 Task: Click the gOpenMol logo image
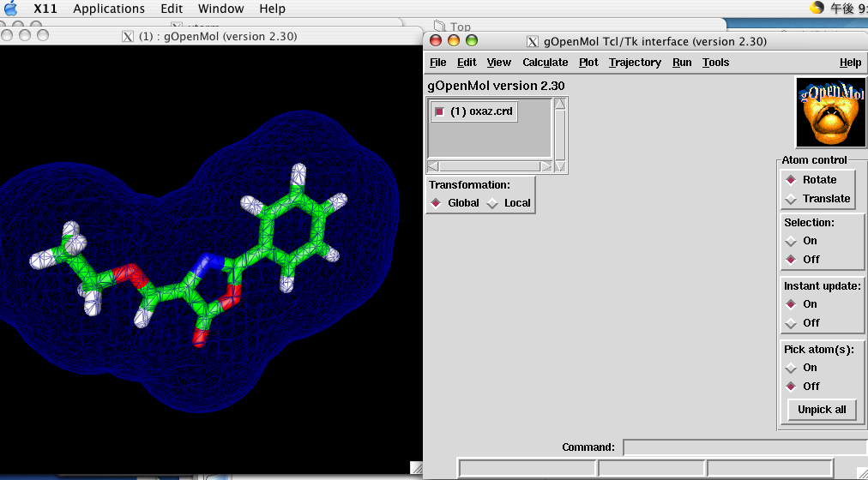click(x=831, y=112)
